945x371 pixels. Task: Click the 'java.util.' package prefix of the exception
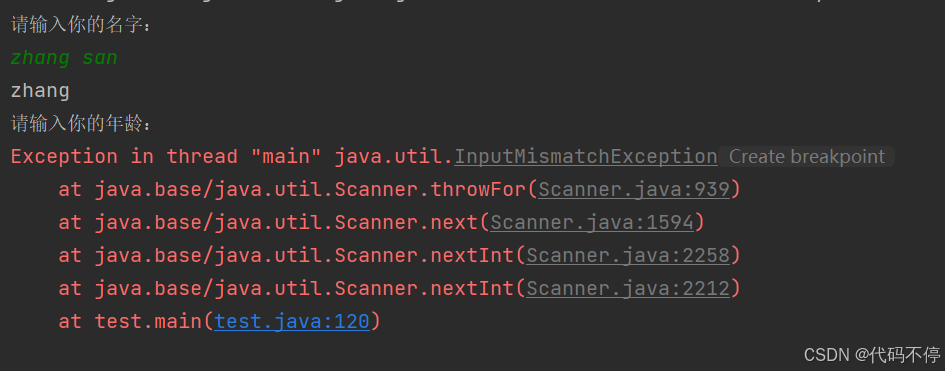coord(394,157)
